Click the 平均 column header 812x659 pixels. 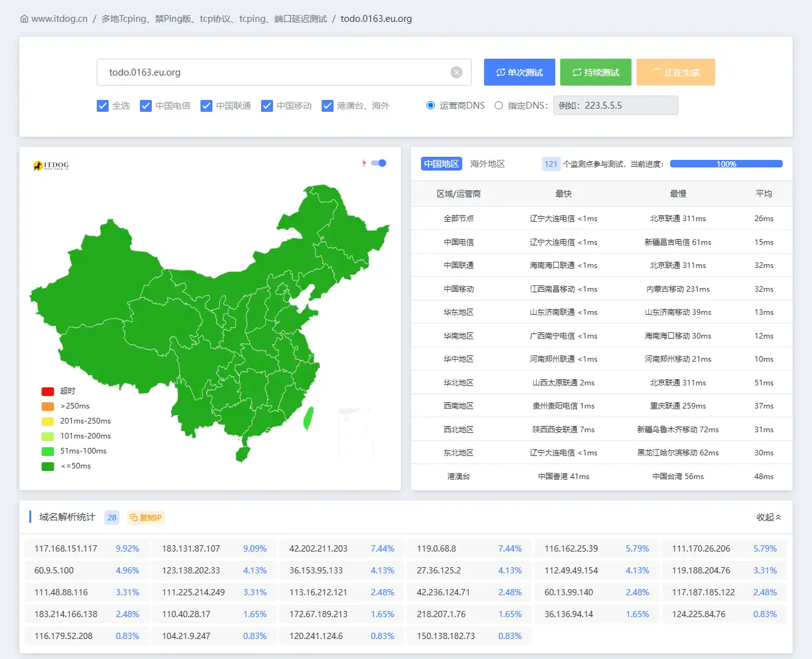click(764, 194)
